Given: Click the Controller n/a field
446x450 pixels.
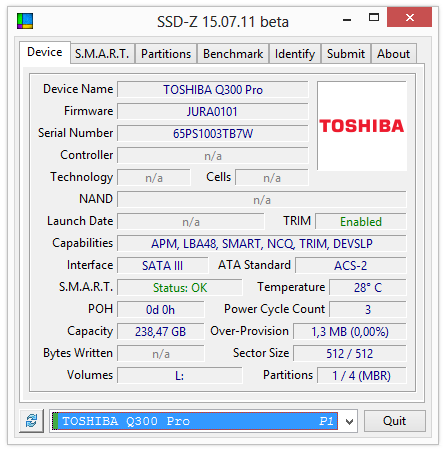Looking at the screenshot, I should click(213, 156).
